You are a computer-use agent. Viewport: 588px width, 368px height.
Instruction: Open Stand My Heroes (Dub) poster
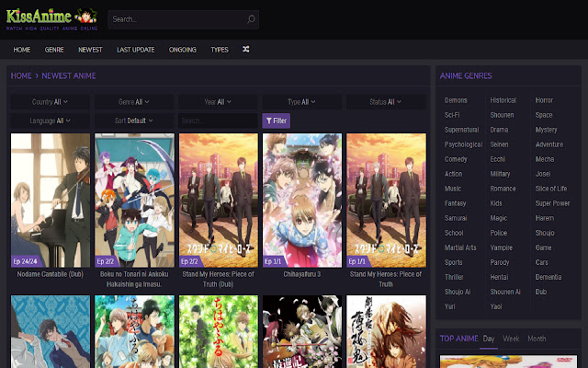[x=219, y=201]
